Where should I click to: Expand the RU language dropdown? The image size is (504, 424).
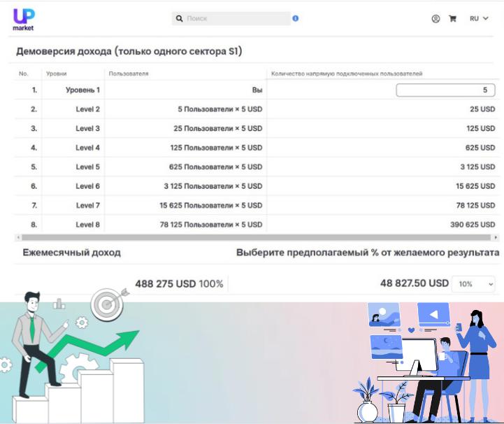point(479,19)
